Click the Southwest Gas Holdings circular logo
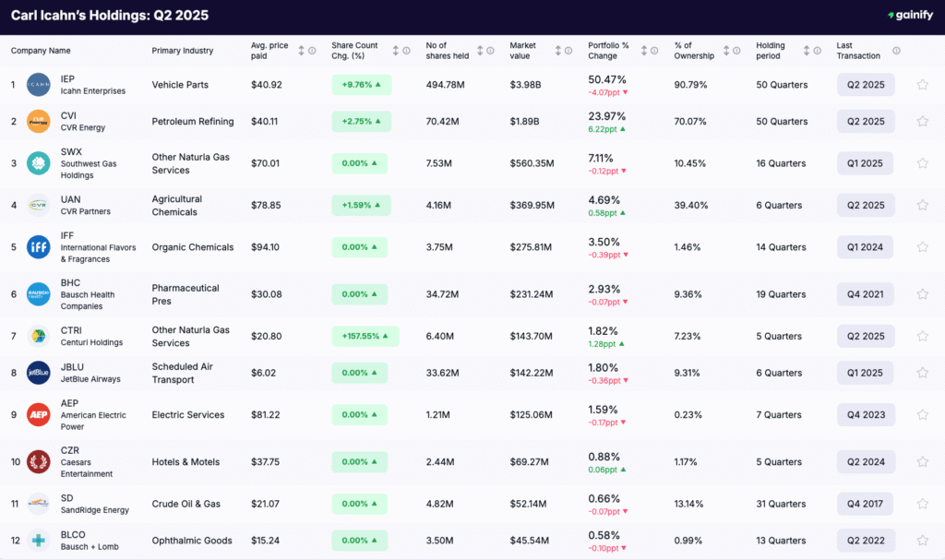 tap(38, 163)
